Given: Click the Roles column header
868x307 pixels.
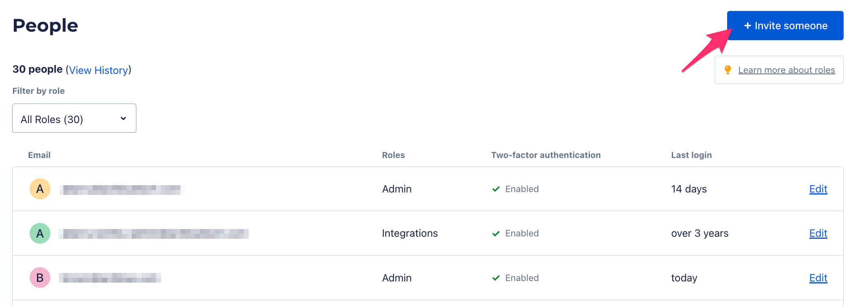Looking at the screenshot, I should click(x=393, y=155).
